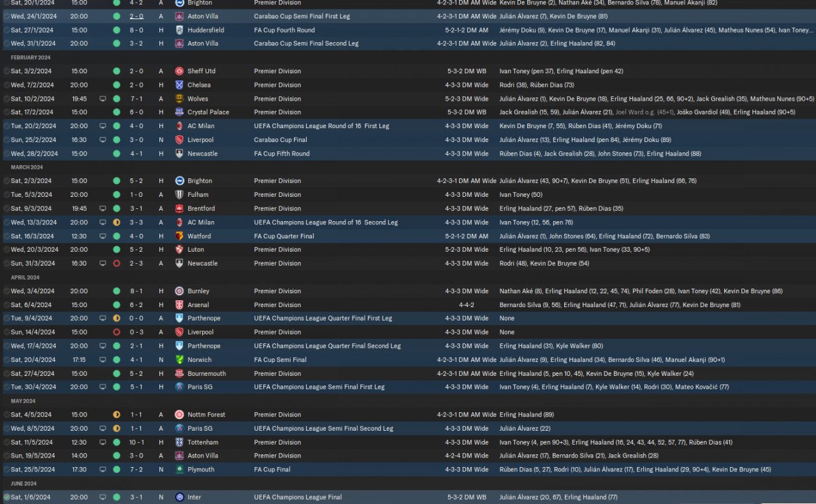Screen dimensions: 816x504
Task: Click the '14:00' kick-off time on 19/5/2024
Action: tap(79, 456)
